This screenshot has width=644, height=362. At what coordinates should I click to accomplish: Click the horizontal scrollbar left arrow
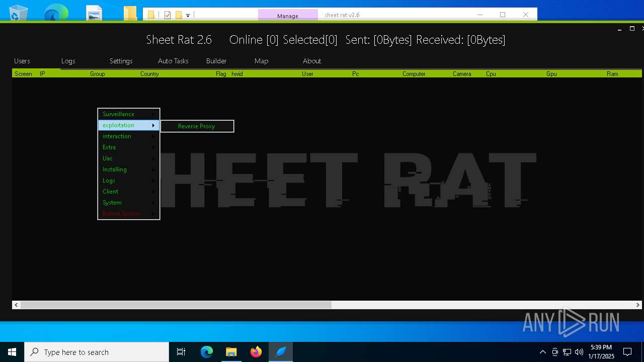pyautogui.click(x=16, y=305)
